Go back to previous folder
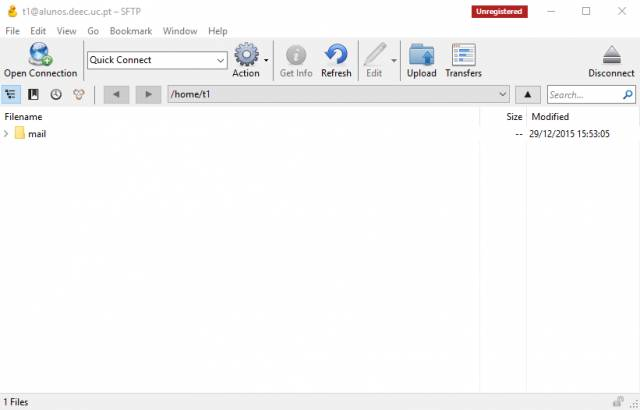Screen dimensions: 640x410 point(116,95)
